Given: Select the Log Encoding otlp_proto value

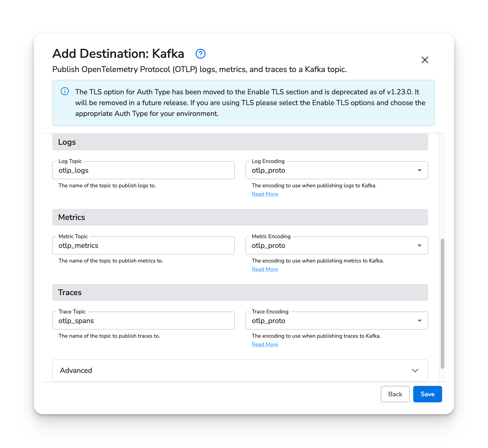Looking at the screenshot, I should click(x=268, y=170).
